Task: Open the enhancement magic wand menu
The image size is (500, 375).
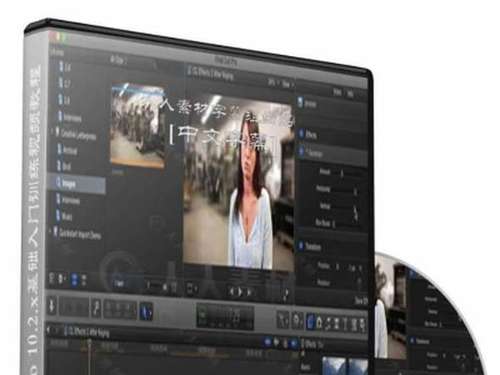Action: pyautogui.click(x=283, y=320)
